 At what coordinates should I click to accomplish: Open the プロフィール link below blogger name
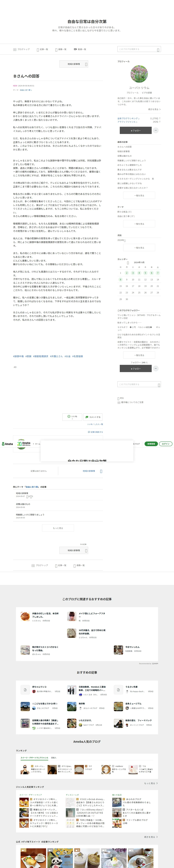[132, 93]
